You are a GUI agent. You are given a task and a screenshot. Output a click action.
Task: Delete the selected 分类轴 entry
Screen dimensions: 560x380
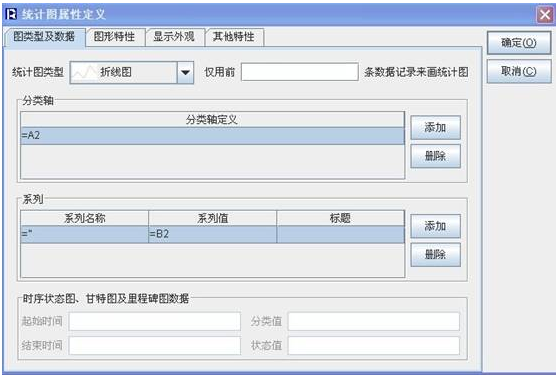pos(435,156)
